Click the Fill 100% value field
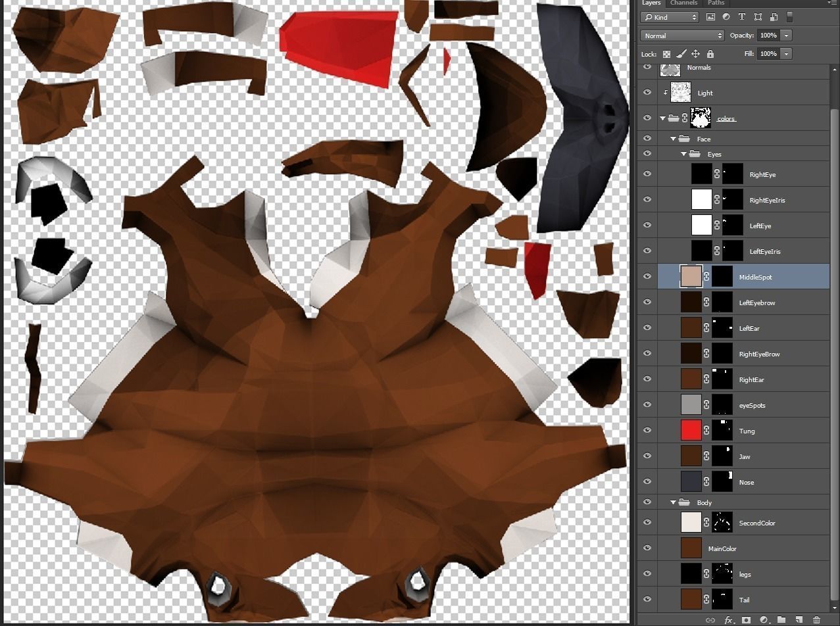 [x=768, y=54]
